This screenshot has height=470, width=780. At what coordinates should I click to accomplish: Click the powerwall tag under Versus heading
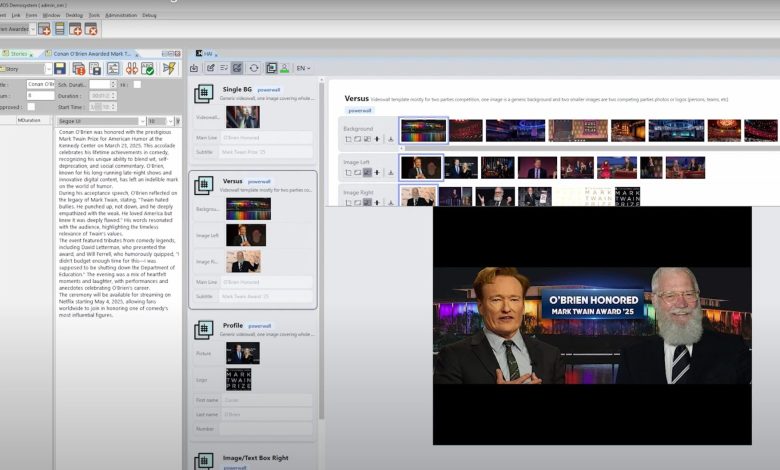[x=360, y=111]
